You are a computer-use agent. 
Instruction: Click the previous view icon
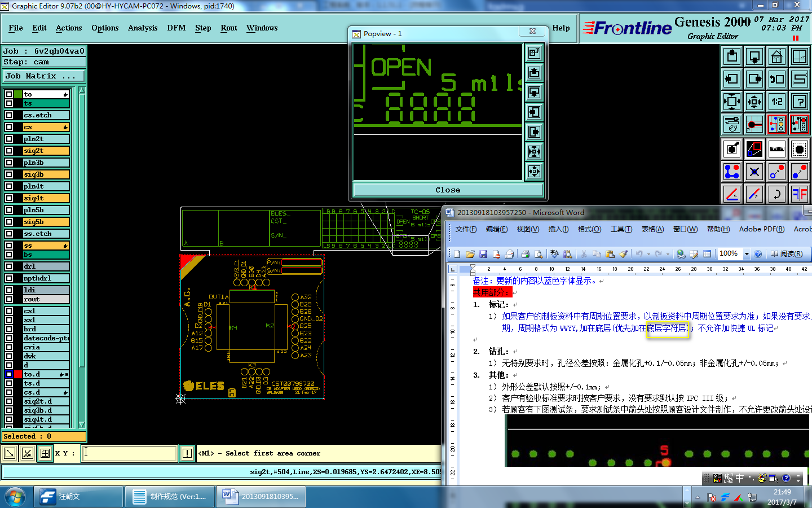pyautogui.click(x=777, y=79)
